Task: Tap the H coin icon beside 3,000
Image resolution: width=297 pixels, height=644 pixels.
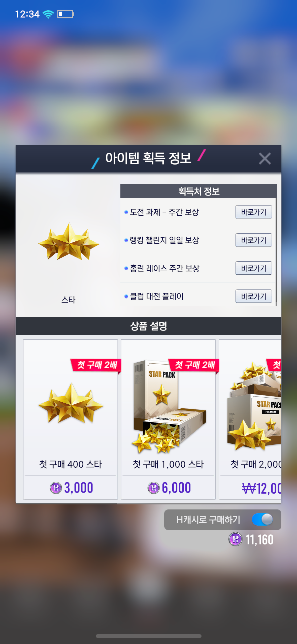Action: [x=56, y=488]
